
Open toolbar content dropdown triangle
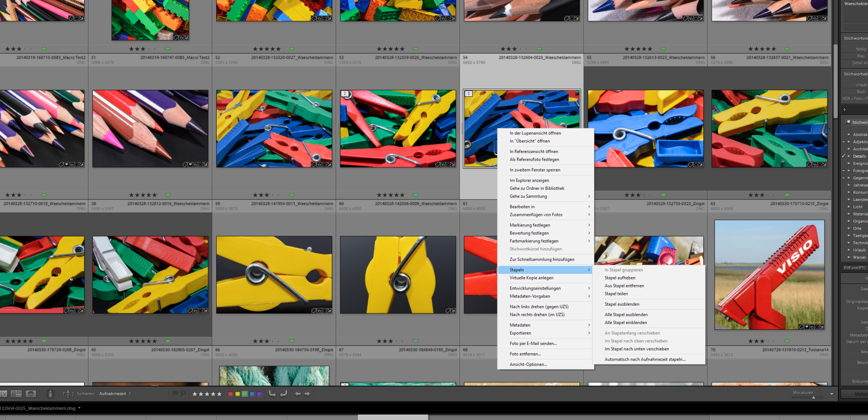click(831, 394)
